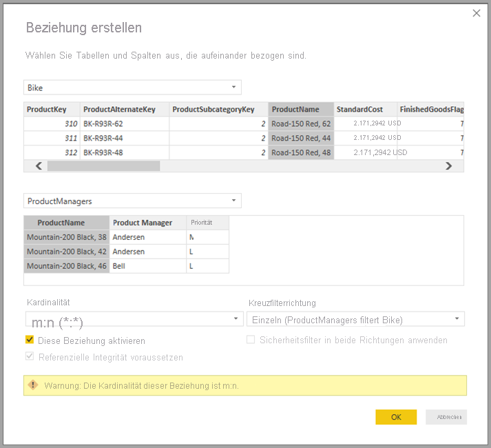Select StandardCost column header
The height and width of the screenshot is (448, 491).
[366, 110]
